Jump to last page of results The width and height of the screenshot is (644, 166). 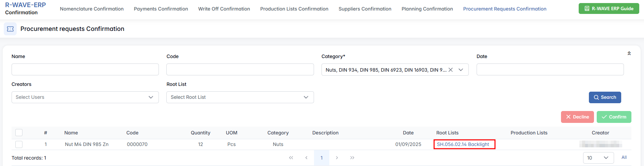[352, 158]
